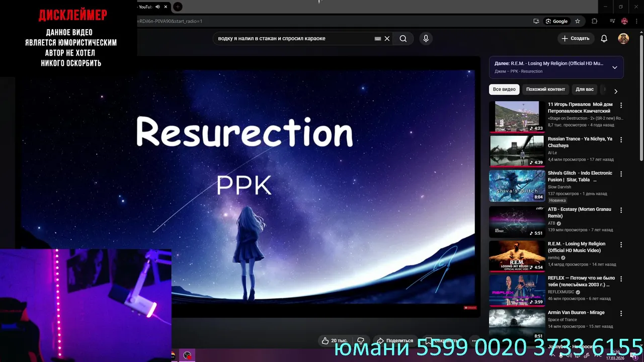
Task: Open Google Lens search in address bar
Action: [557, 21]
